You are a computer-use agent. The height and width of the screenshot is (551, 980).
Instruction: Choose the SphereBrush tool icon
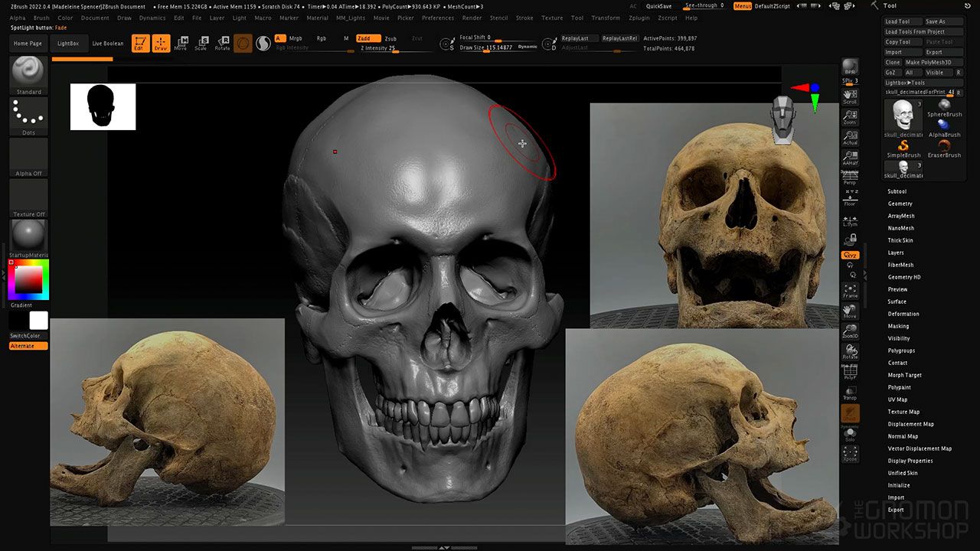coord(944,107)
